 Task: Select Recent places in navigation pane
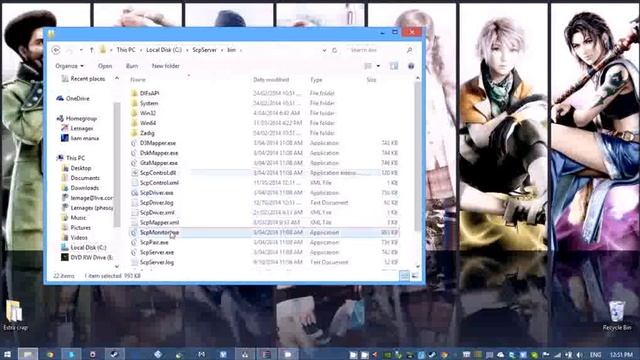pyautogui.click(x=83, y=79)
